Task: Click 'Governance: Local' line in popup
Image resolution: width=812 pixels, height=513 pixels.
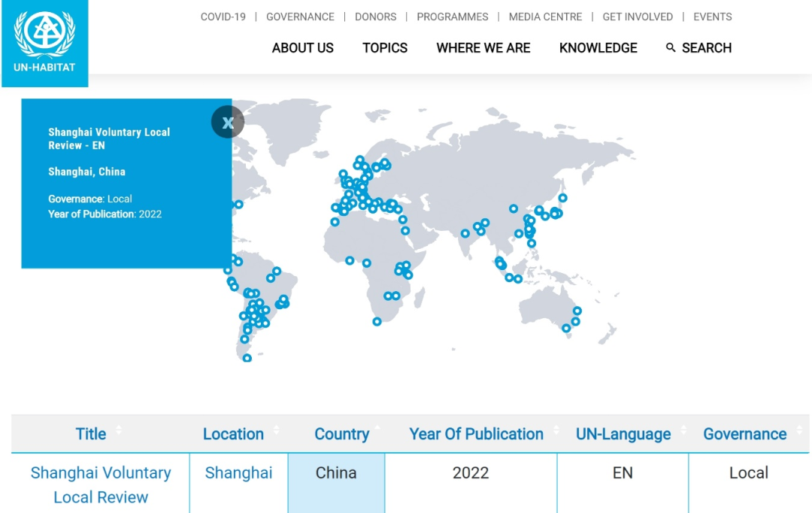Action: point(90,199)
